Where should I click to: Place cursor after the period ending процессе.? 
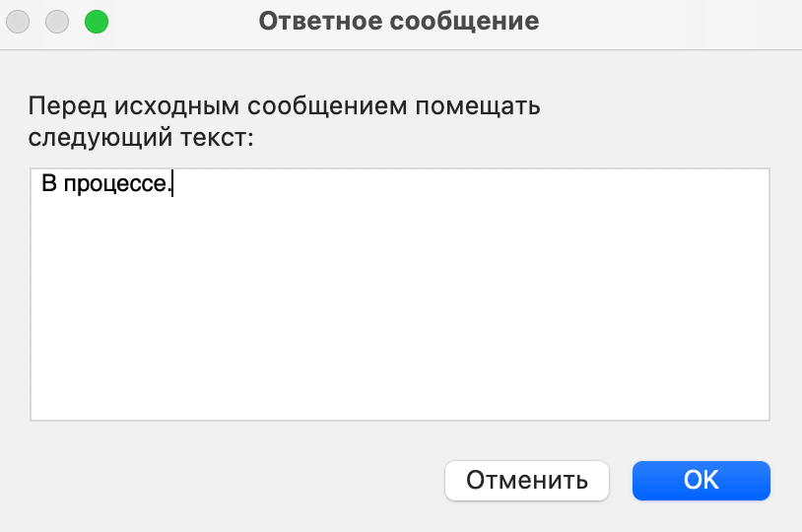click(172, 183)
